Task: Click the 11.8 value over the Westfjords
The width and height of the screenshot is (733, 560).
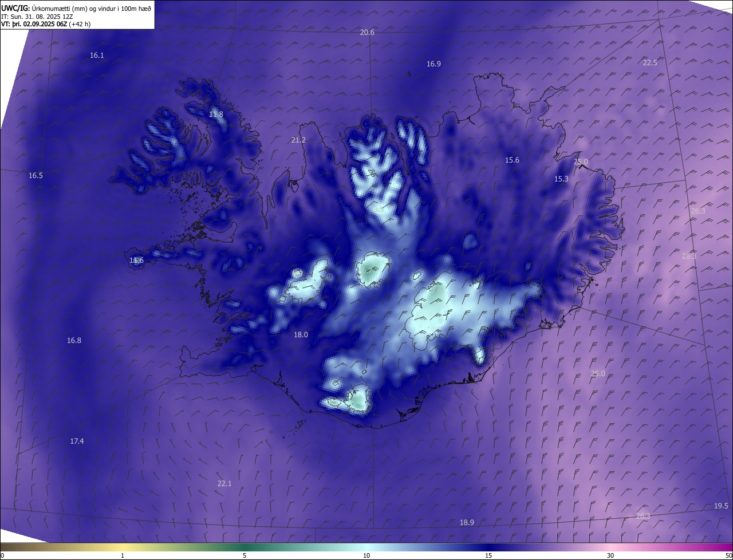Action: point(216,115)
